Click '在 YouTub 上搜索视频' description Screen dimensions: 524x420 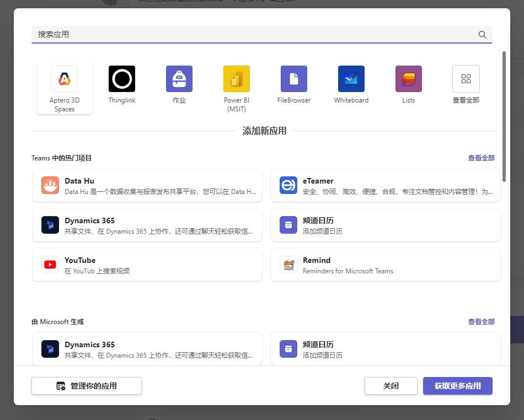click(x=97, y=271)
